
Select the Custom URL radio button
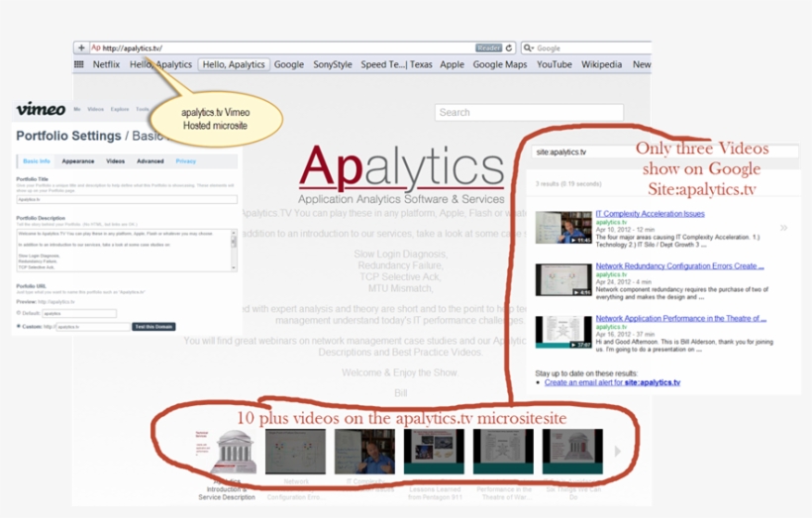click(x=19, y=326)
